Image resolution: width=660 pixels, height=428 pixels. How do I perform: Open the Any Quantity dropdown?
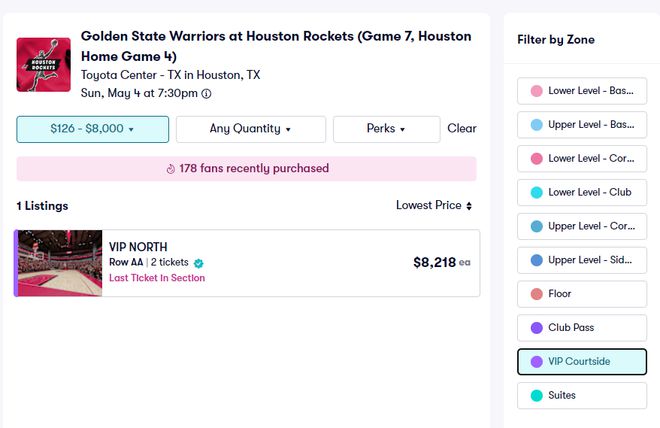click(250, 129)
